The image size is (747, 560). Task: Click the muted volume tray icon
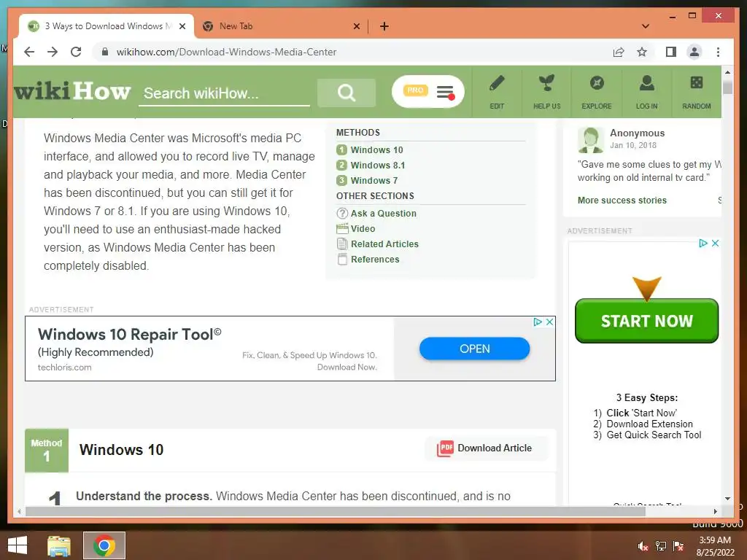[x=643, y=546]
